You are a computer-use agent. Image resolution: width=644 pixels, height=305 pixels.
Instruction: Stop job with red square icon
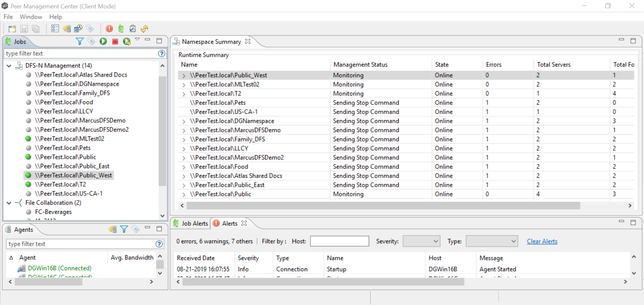[115, 41]
